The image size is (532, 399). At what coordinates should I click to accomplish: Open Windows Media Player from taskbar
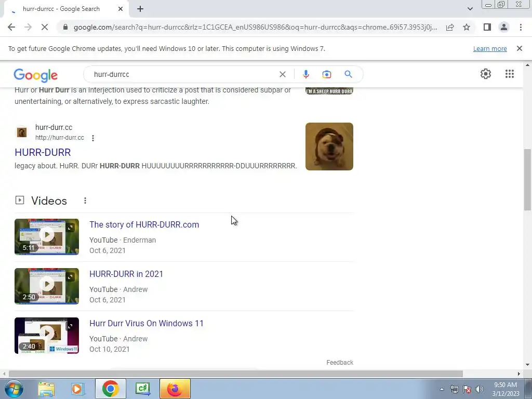[77, 389]
